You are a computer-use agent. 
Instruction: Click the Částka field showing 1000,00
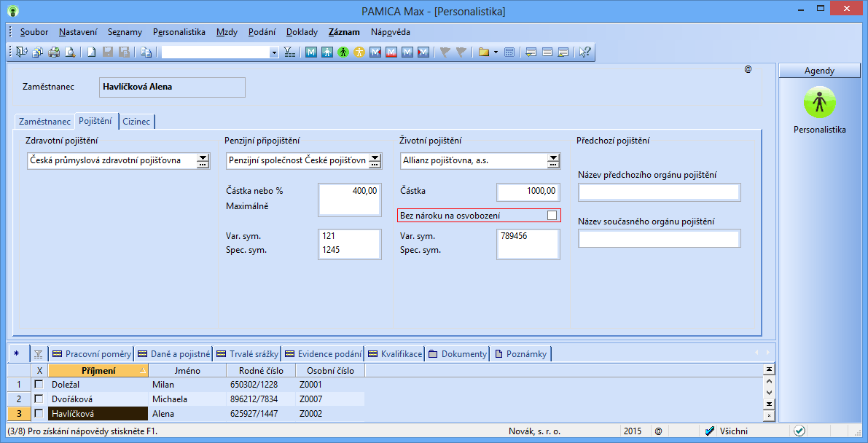coord(528,191)
